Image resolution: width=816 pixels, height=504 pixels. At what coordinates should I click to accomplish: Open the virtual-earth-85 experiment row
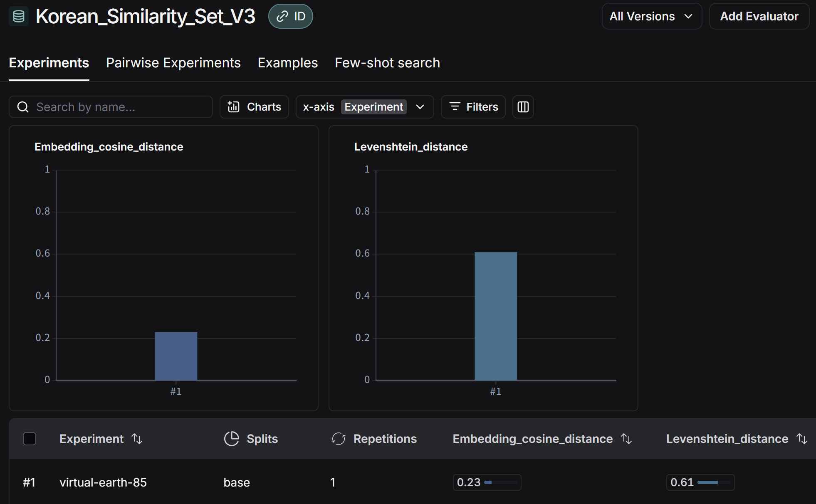(103, 482)
